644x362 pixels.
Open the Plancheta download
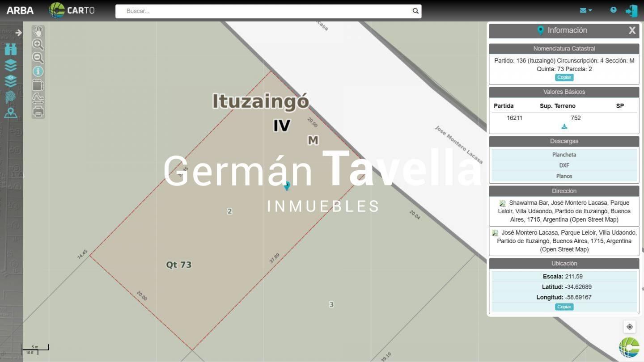[x=564, y=155]
